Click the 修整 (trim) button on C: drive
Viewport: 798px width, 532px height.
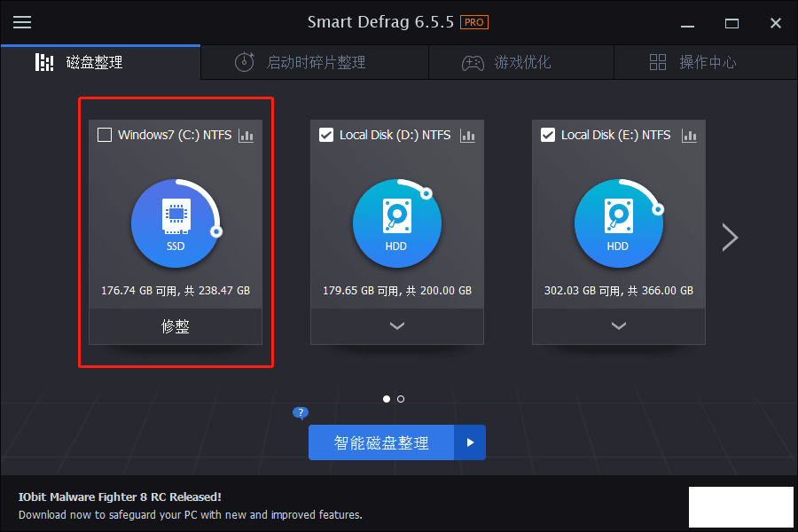point(176,326)
